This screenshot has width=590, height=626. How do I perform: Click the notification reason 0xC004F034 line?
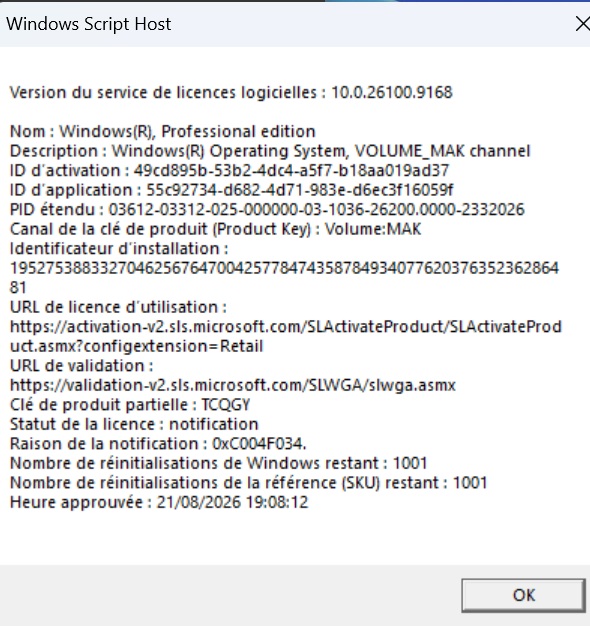pyautogui.click(x=158, y=444)
